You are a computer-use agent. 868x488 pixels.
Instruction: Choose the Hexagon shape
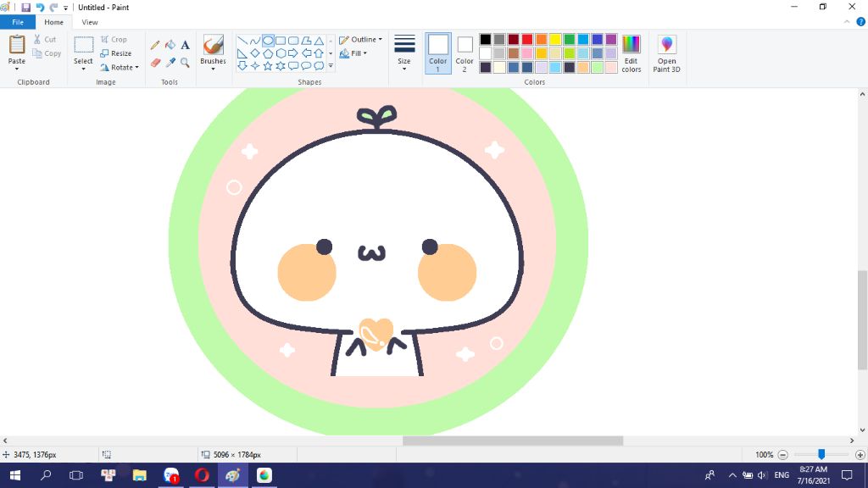[x=281, y=53]
